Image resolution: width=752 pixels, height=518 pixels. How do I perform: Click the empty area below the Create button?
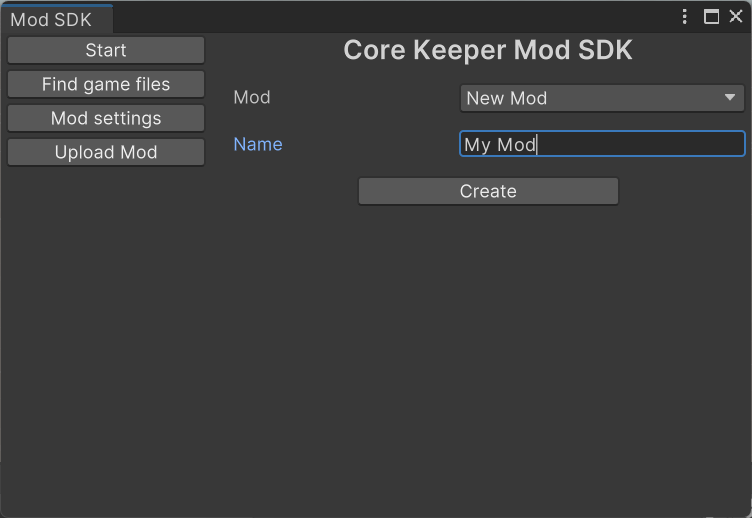coord(488,330)
